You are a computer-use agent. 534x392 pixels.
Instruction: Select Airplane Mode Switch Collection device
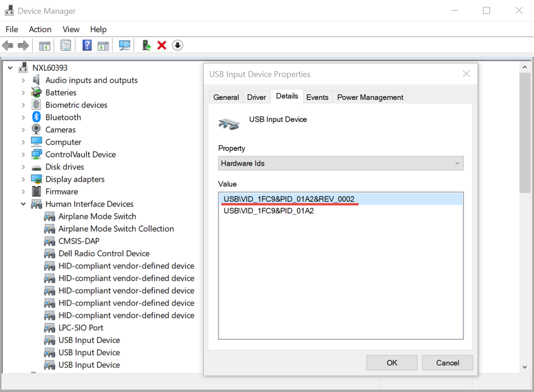coord(116,229)
